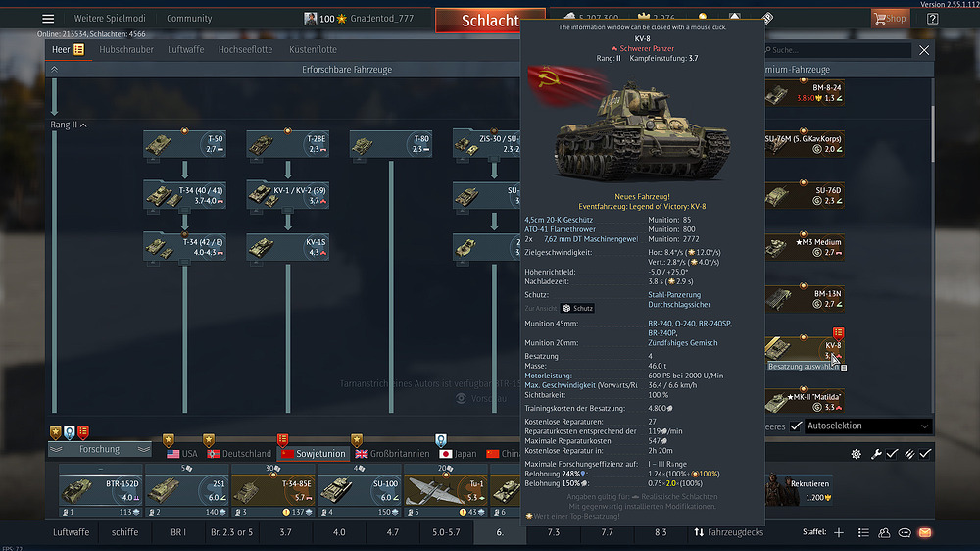This screenshot has height=551, width=980.
Task: Select the 'Br. 2.3 or 5' deck preset
Action: point(232,533)
